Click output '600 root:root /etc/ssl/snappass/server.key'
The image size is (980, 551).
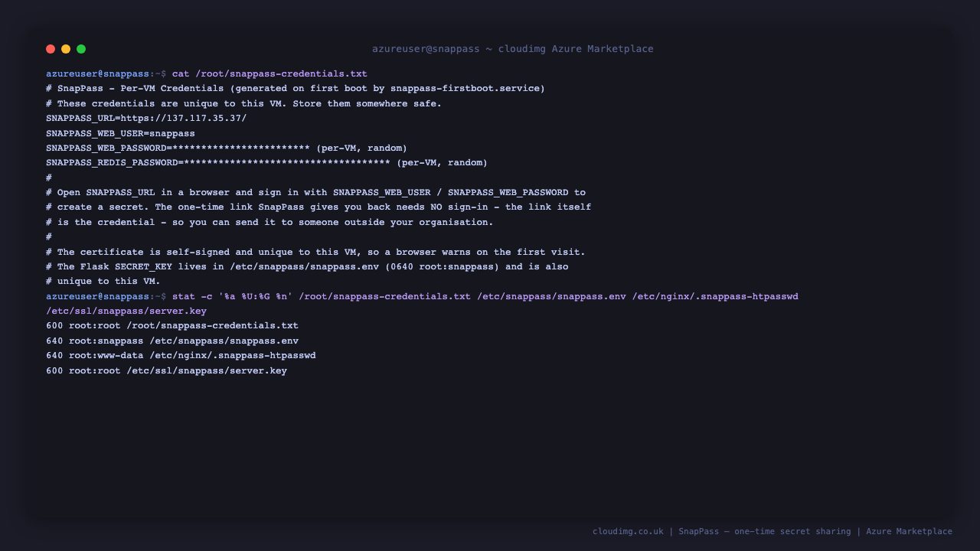click(x=166, y=370)
